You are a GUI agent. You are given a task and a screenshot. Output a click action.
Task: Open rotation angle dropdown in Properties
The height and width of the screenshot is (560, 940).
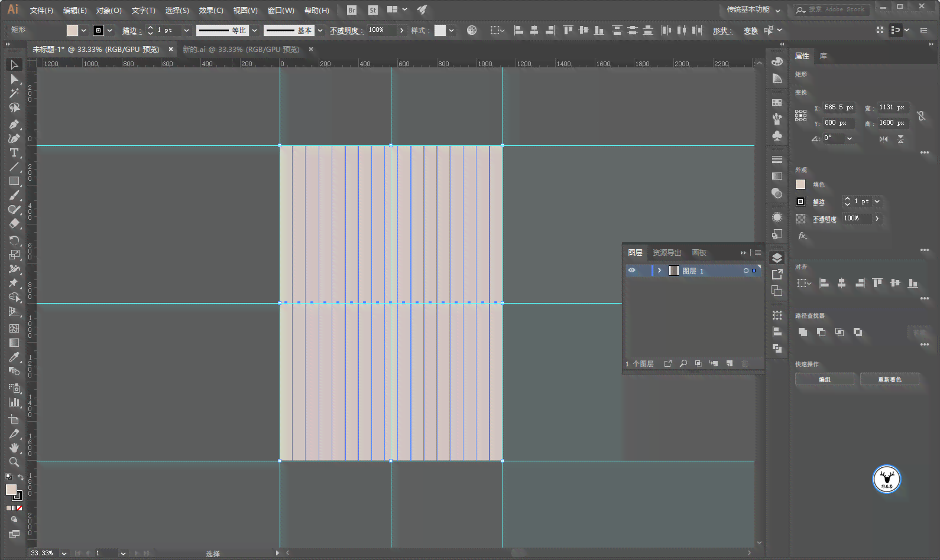tap(850, 139)
